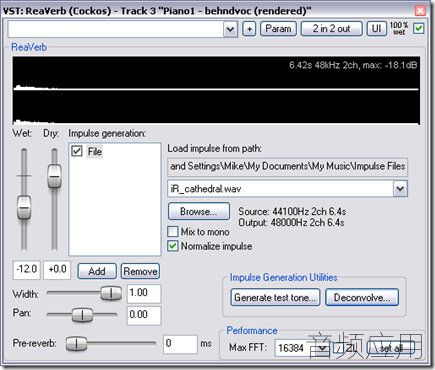Click the Output: 48000Hz 2ch 6.4s text

pyautogui.click(x=291, y=222)
